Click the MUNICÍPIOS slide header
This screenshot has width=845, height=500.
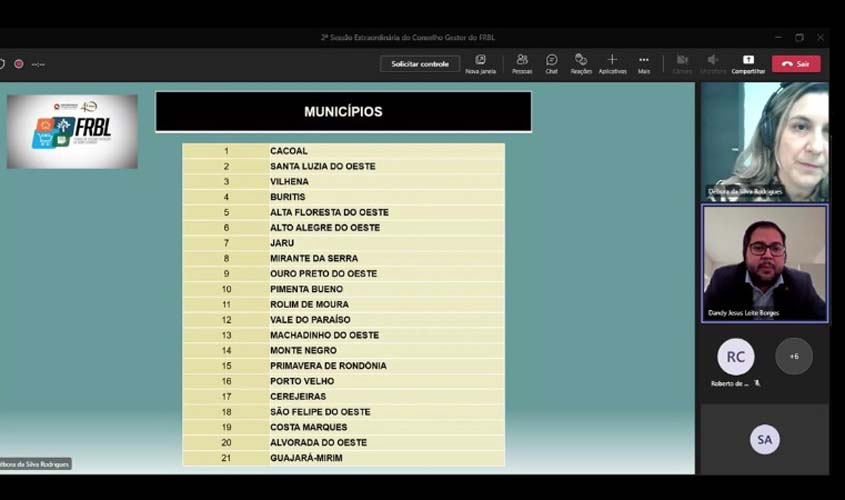[x=343, y=112]
